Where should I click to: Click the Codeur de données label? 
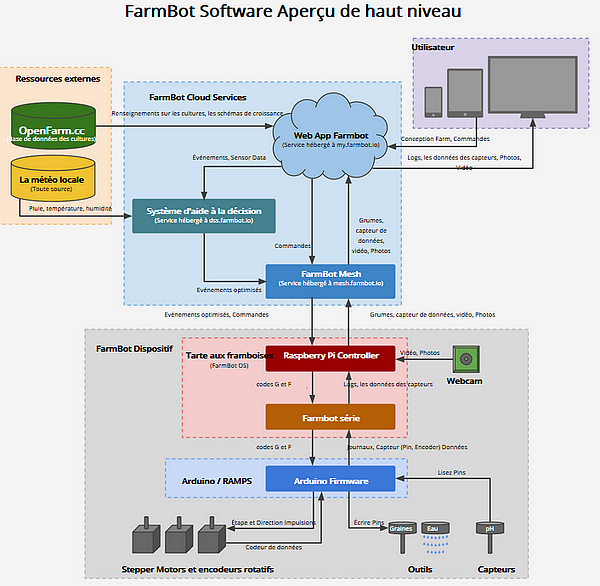pos(273,547)
